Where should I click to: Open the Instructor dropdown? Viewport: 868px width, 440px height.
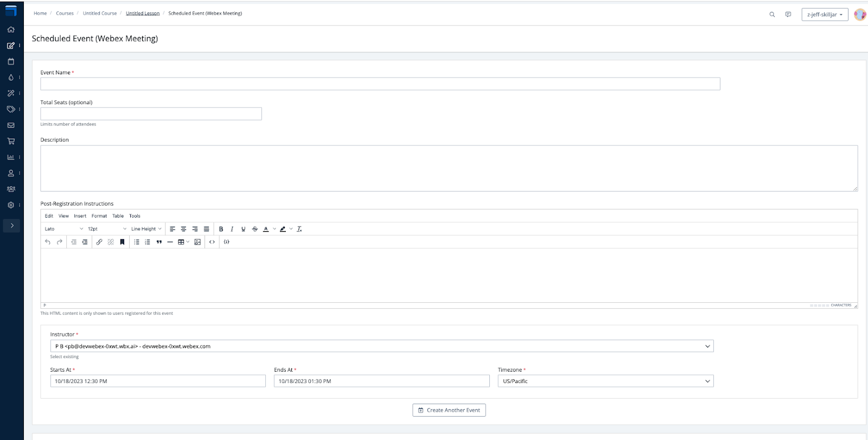(381, 346)
